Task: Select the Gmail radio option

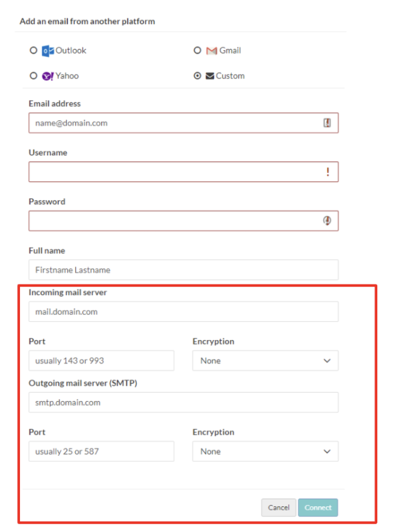Action: pyautogui.click(x=197, y=51)
